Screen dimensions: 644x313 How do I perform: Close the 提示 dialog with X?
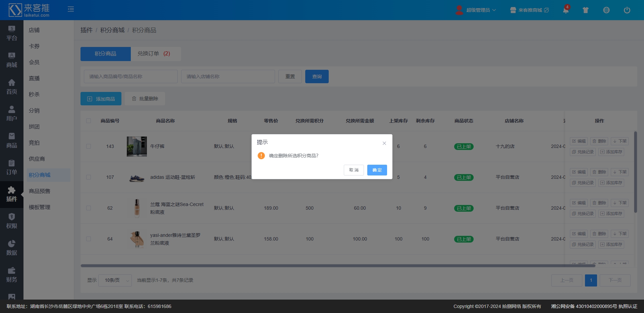click(384, 143)
